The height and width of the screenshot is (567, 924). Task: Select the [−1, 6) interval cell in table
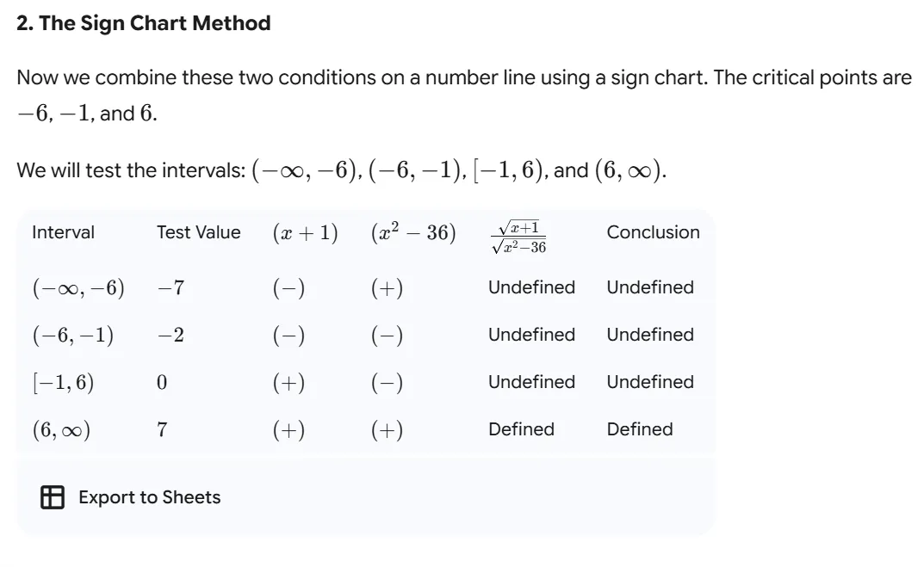[x=63, y=383]
